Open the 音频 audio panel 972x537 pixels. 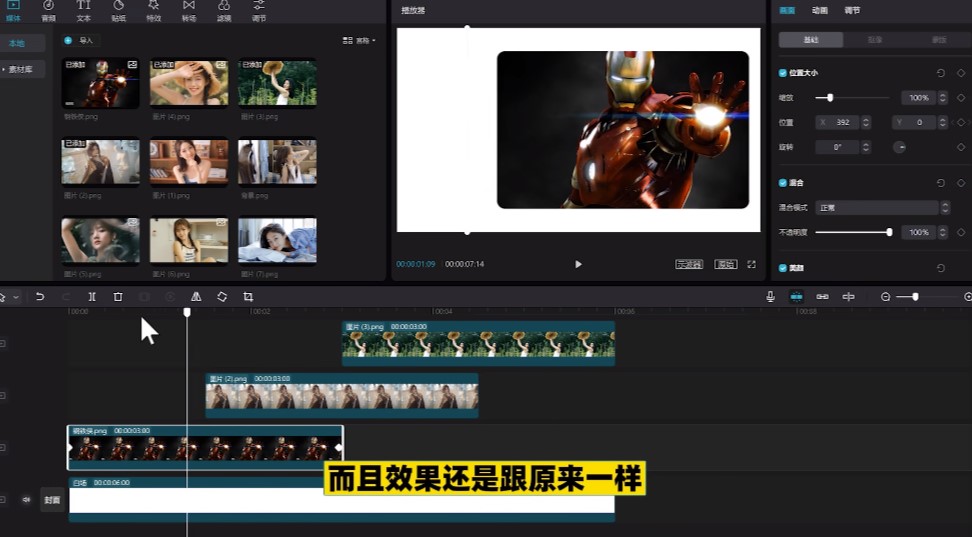(x=48, y=11)
